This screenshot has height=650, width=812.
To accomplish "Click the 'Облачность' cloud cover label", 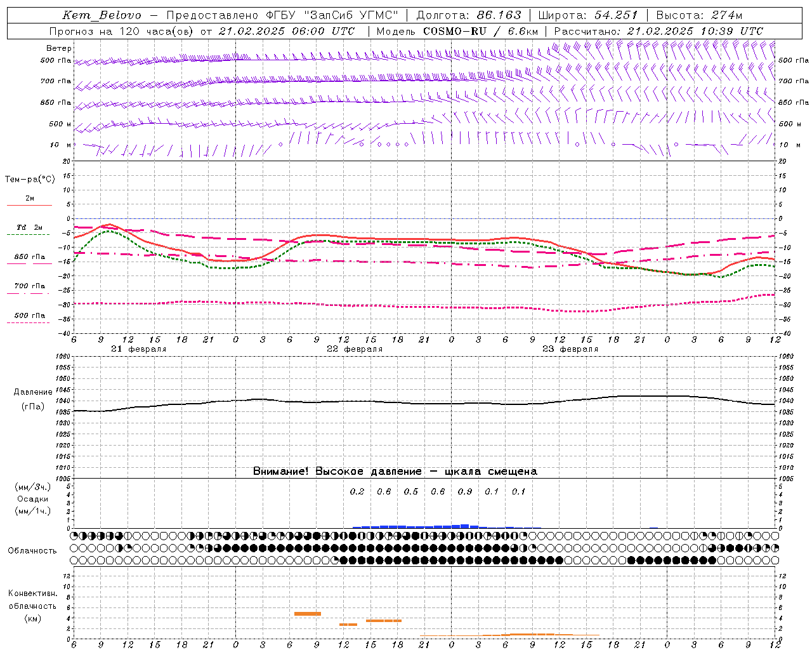I will pos(32,551).
